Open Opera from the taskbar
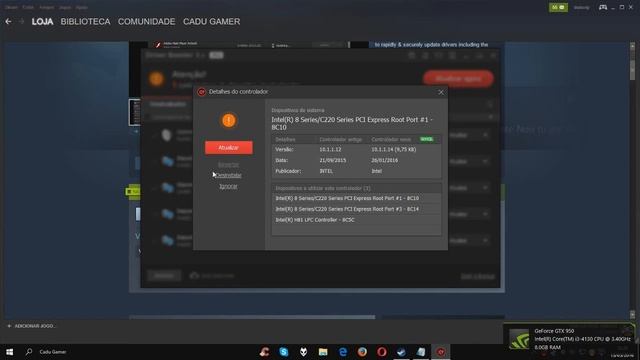This screenshot has width=640, height=360. pyautogui.click(x=382, y=352)
